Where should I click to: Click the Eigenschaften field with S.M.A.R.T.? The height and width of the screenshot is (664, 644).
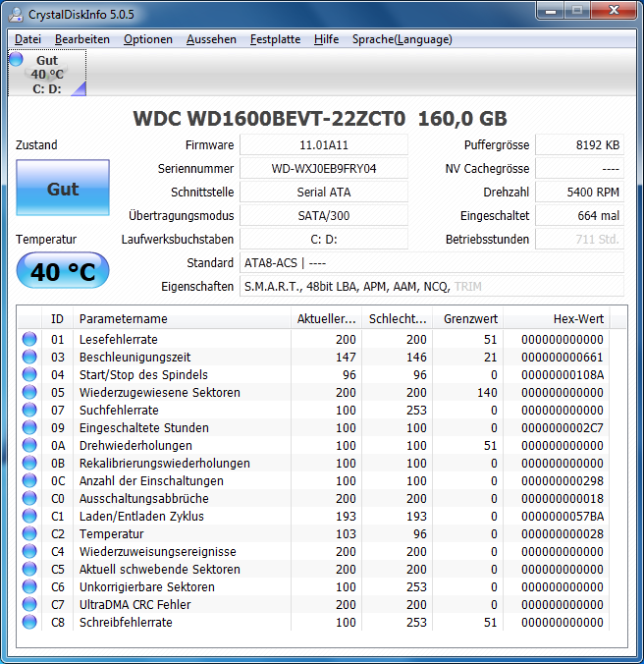(432, 287)
